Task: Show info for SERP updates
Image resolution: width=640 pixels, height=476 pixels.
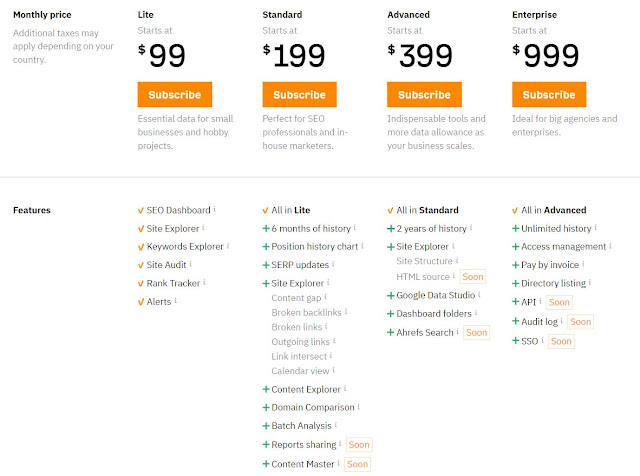Action: [333, 264]
